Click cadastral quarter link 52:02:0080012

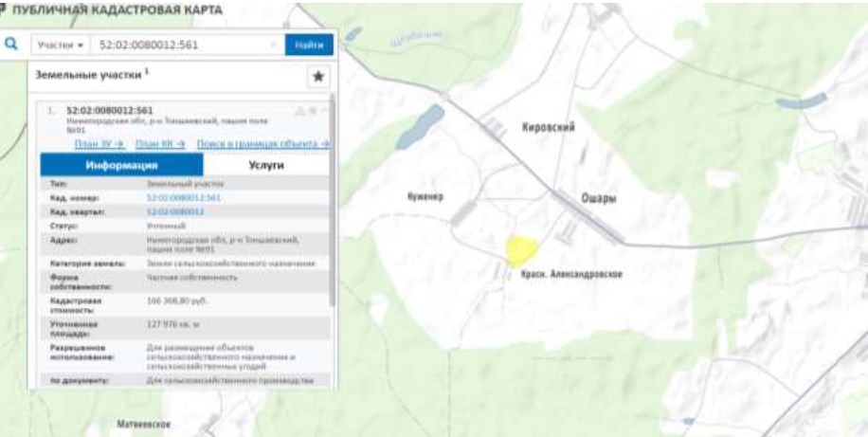pos(175,211)
